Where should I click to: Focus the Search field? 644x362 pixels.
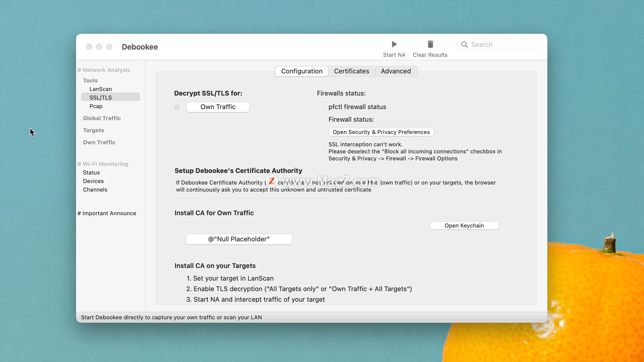pos(499,45)
